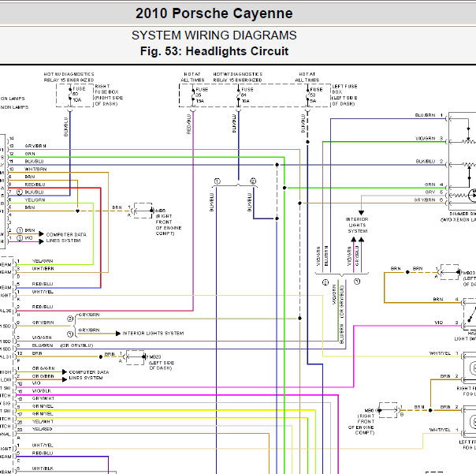Click the vertical "RED/BLU" label below fuse 35

tap(188, 124)
